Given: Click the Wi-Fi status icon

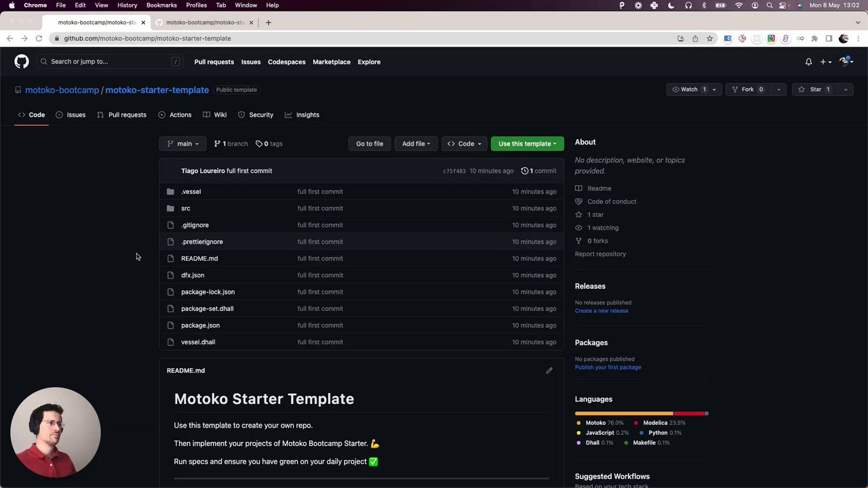Looking at the screenshot, I should click(x=738, y=5).
